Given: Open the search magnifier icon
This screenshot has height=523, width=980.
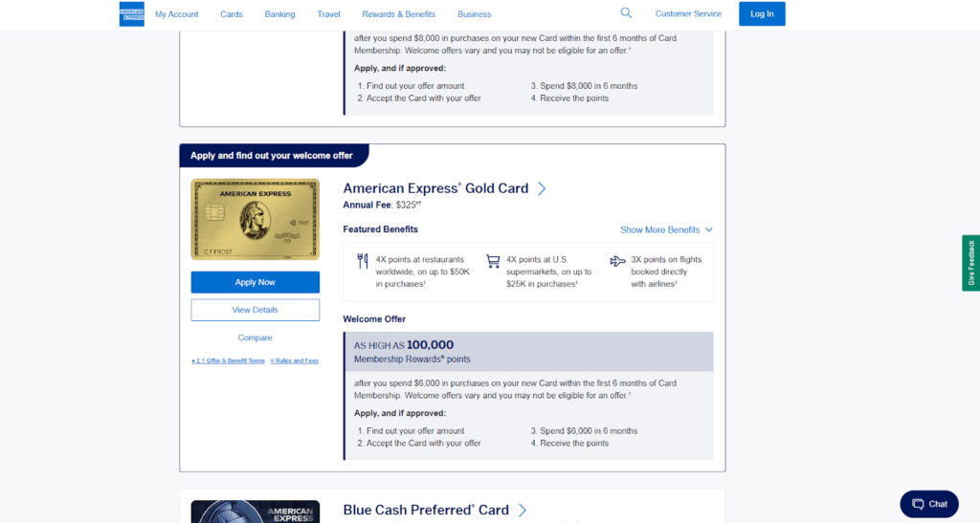Looking at the screenshot, I should [626, 13].
